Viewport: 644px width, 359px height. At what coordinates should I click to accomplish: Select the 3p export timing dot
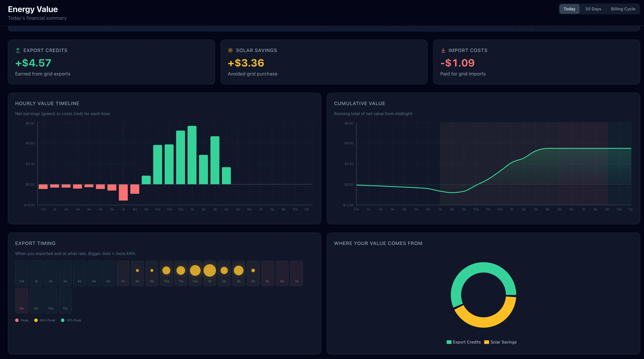coord(238,270)
